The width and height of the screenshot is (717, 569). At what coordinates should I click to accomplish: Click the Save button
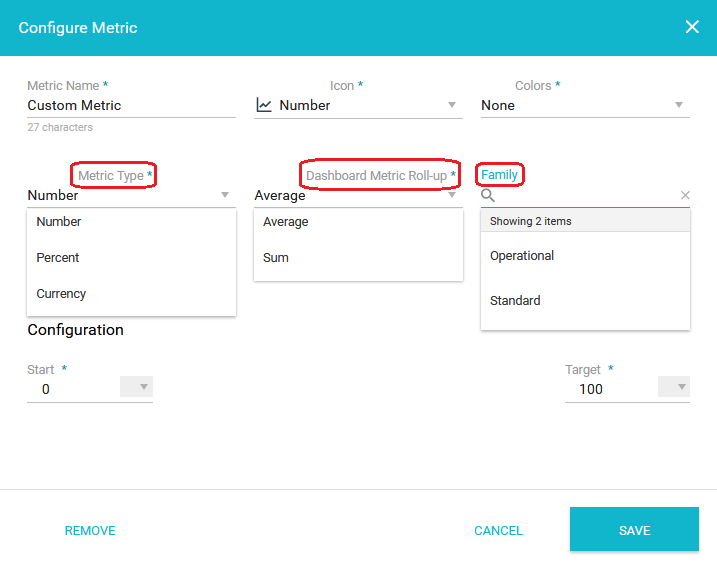(634, 529)
